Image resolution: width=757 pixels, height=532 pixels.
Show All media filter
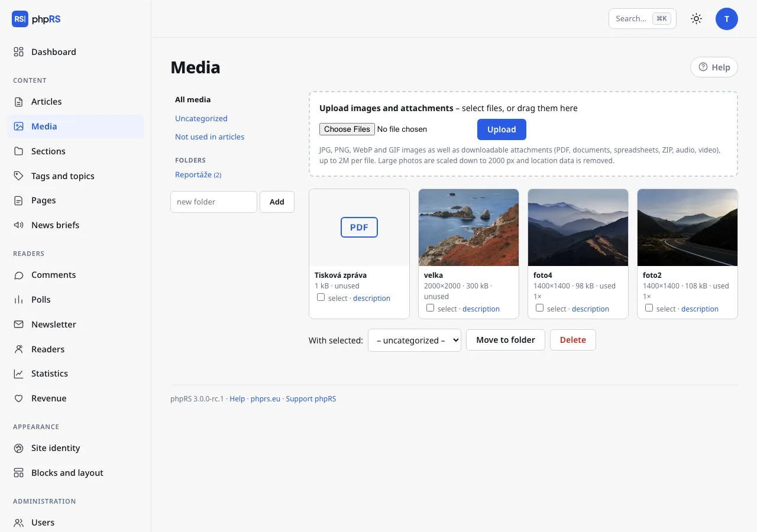pos(193,100)
